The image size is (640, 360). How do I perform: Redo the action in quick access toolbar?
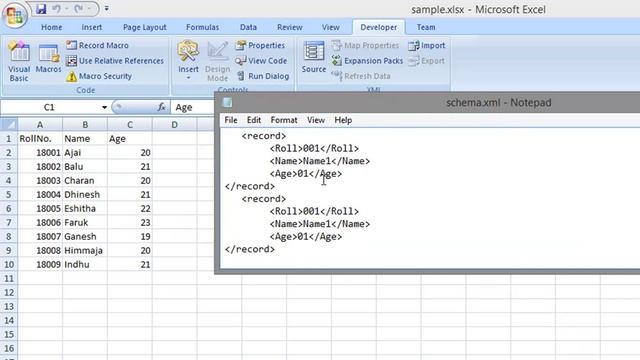(79, 9)
